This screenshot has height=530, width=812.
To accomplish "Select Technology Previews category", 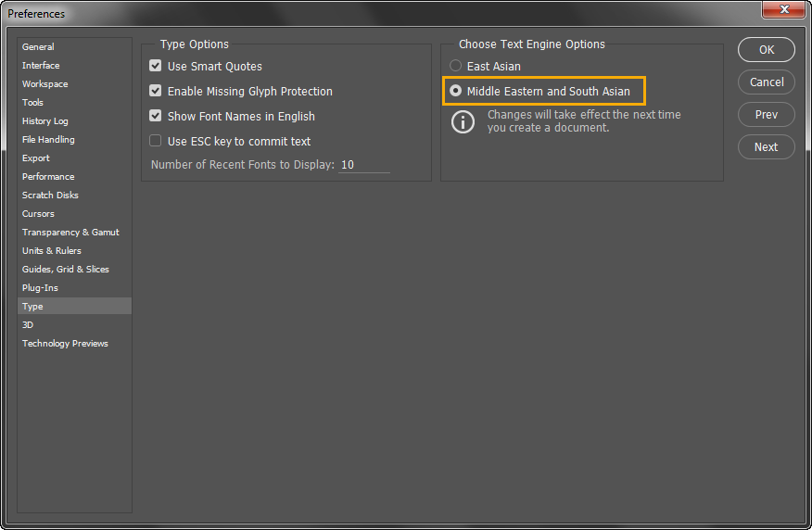I will pyautogui.click(x=65, y=344).
